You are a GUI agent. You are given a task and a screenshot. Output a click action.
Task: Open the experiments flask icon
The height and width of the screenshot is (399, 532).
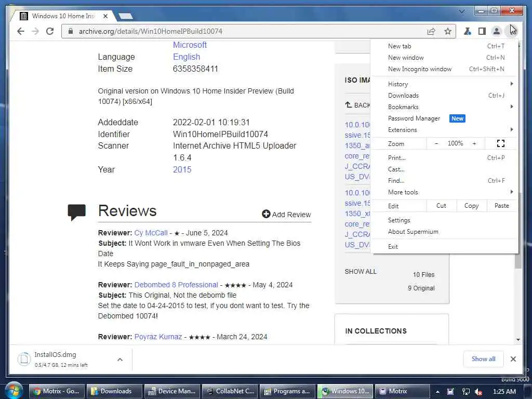pos(467,31)
